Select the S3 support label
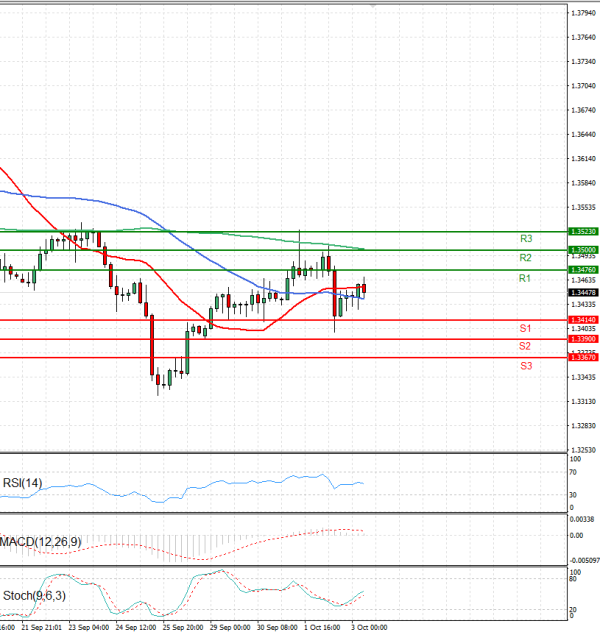The width and height of the screenshot is (600, 635). [525, 366]
